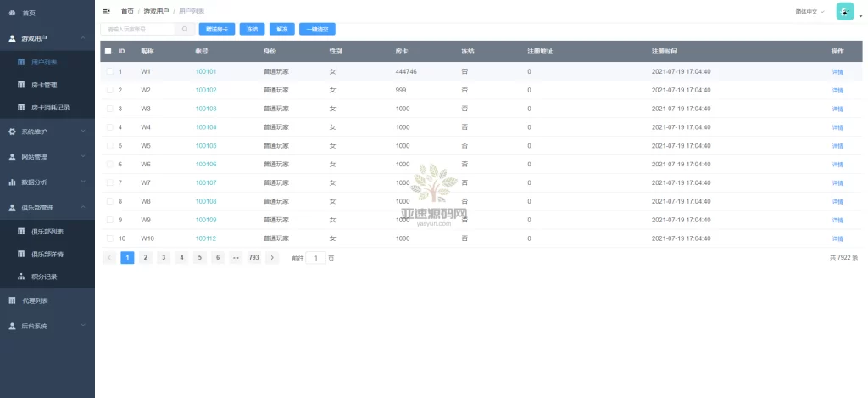Go to the previous page arrow
This screenshot has height=398, width=868.
point(109,257)
